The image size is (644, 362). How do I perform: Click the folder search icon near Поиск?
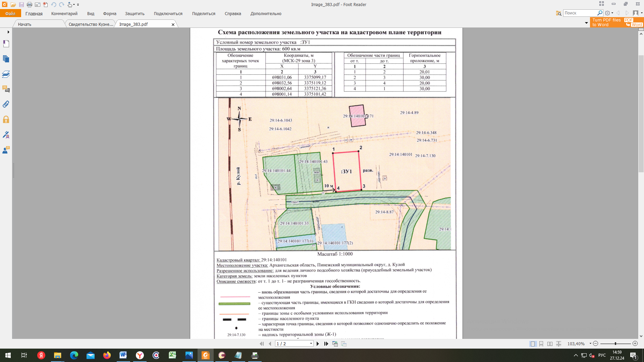(x=558, y=13)
